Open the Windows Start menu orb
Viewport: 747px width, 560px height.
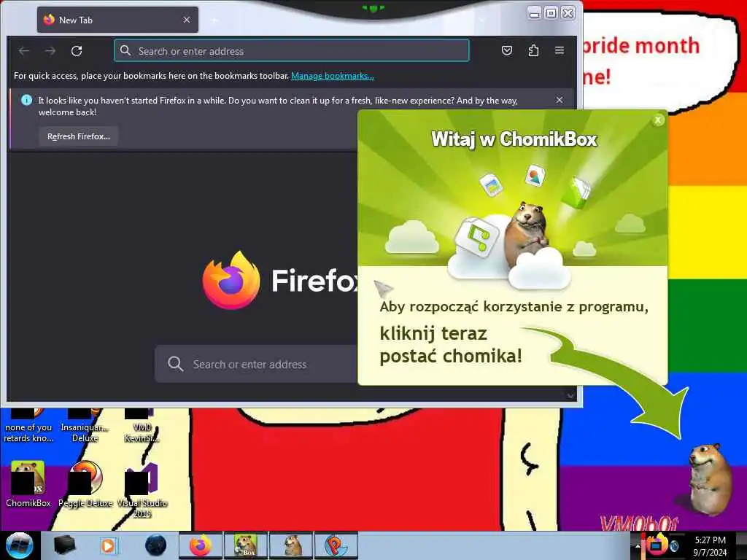pyautogui.click(x=19, y=545)
